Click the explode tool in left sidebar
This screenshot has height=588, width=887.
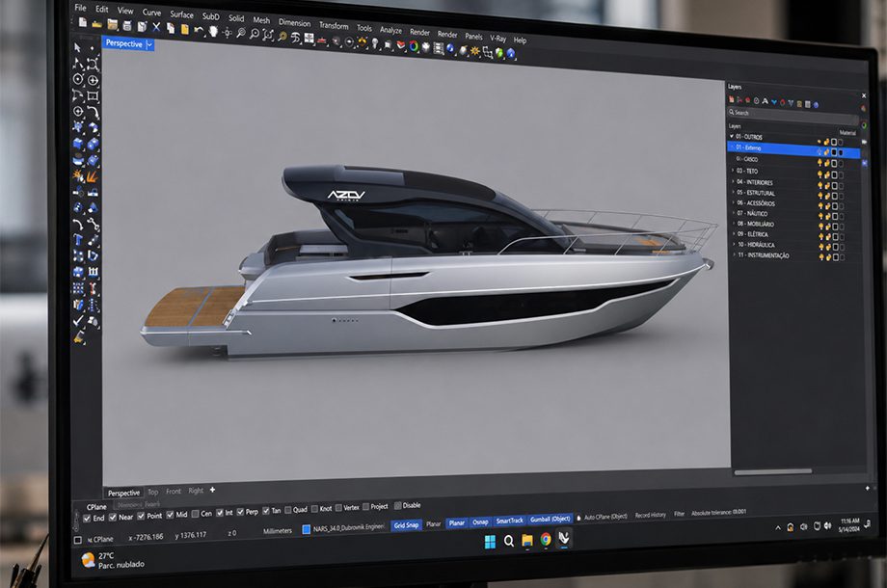[x=78, y=176]
